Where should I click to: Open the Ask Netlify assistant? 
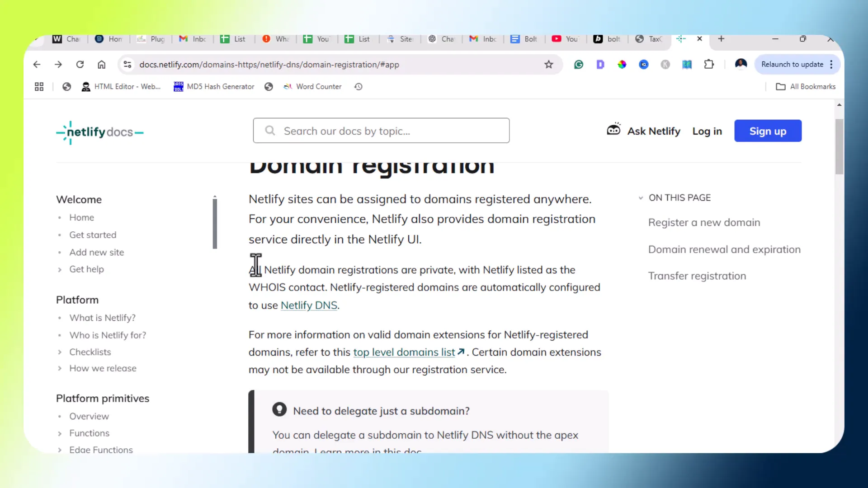point(643,131)
